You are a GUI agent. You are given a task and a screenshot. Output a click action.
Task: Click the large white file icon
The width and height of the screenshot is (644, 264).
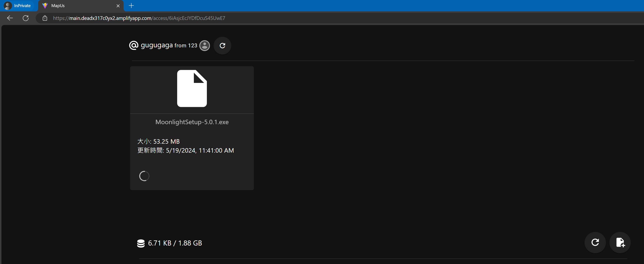[x=192, y=88]
